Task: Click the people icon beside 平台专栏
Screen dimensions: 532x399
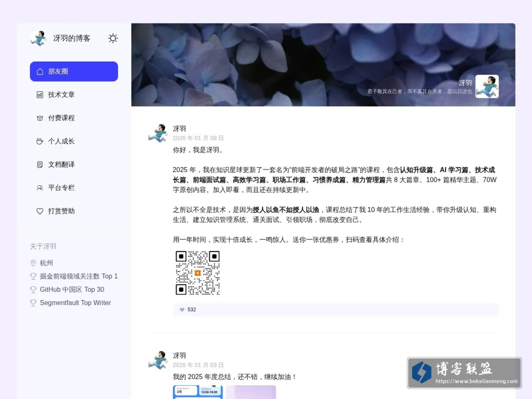Action: tap(40, 188)
